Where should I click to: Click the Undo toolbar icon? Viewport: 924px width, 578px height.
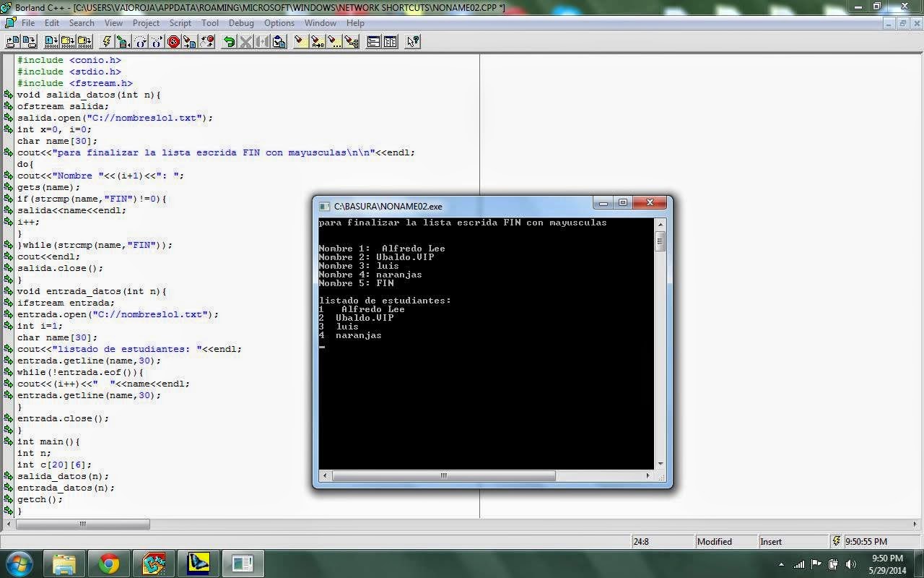click(x=227, y=41)
